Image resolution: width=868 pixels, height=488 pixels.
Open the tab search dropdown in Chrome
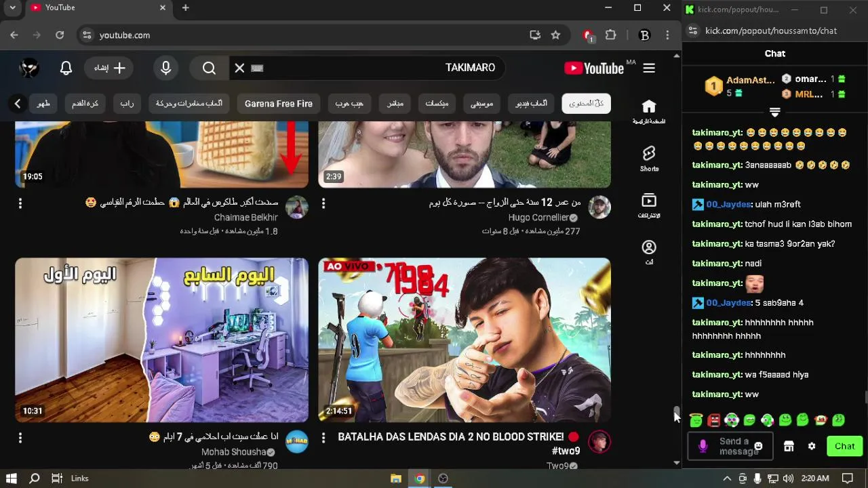[12, 7]
